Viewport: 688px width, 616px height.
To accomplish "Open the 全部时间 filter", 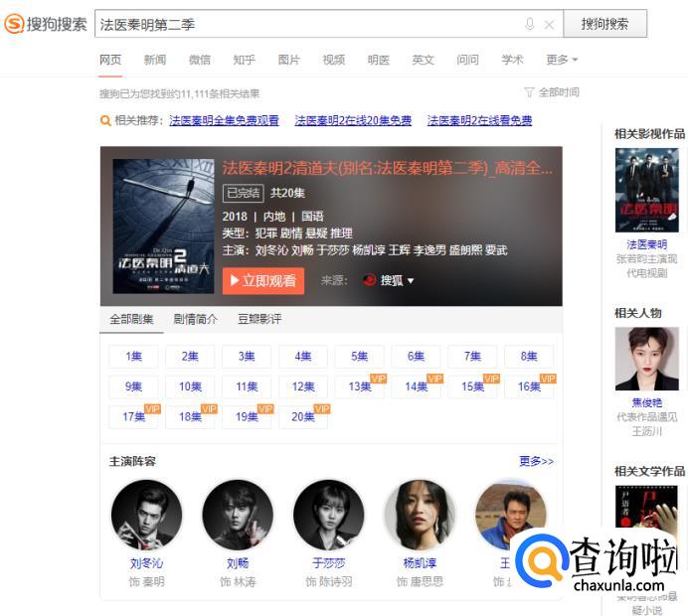I will [x=552, y=92].
